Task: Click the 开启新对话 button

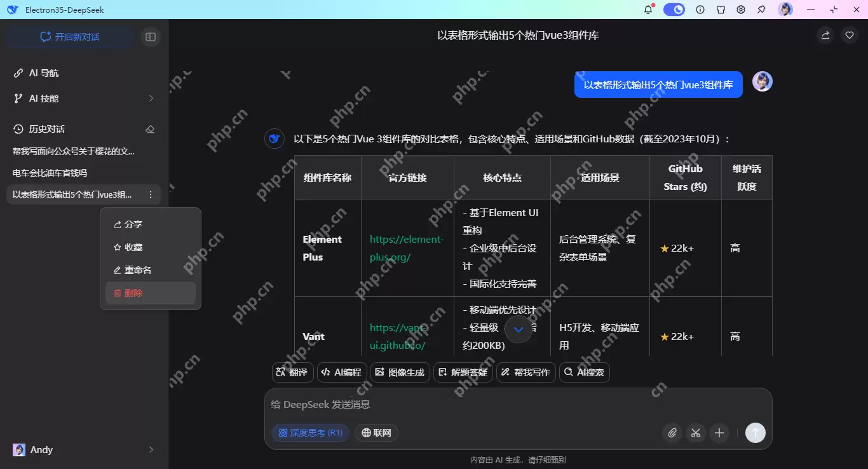Action: [x=69, y=36]
